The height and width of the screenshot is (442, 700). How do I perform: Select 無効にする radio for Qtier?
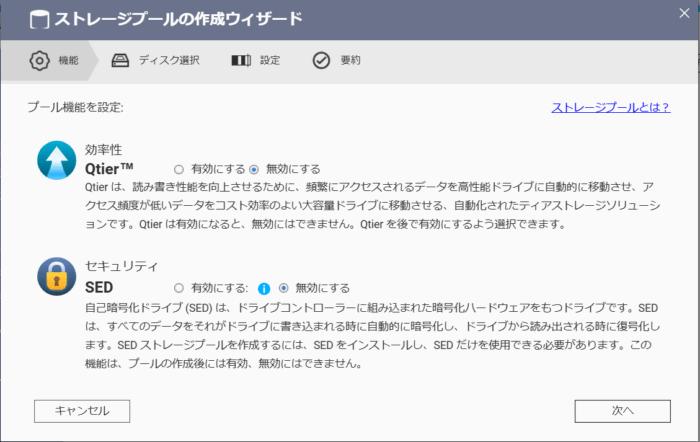pyautogui.click(x=254, y=169)
